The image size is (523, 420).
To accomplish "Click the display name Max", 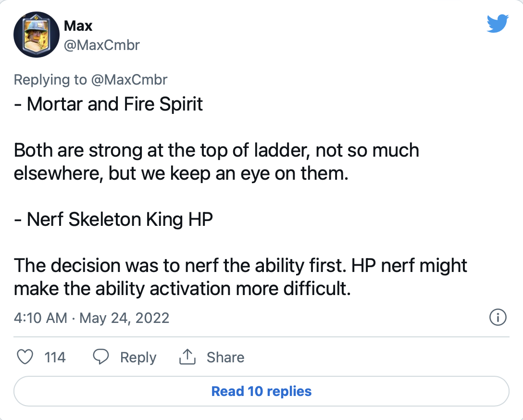I will pos(78,25).
